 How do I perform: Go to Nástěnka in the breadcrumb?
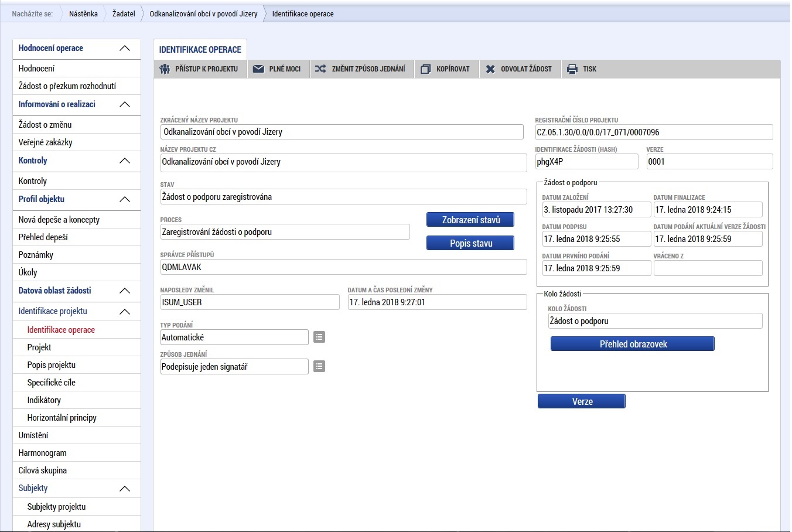click(83, 14)
